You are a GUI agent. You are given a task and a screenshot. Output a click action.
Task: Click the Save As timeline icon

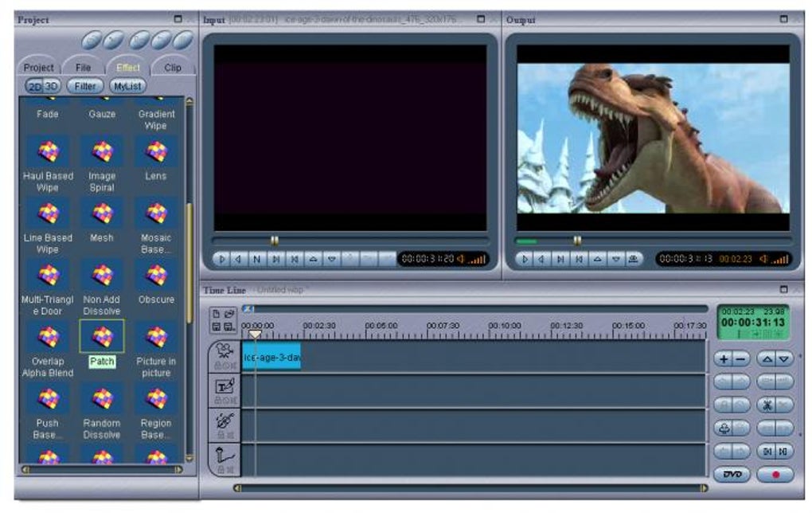pos(229,327)
